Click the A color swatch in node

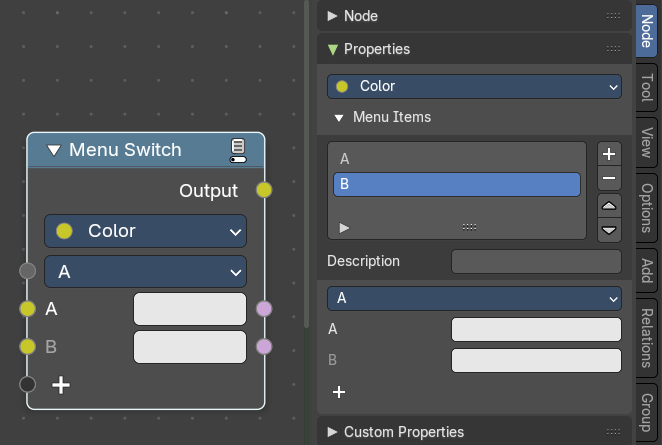tap(190, 309)
